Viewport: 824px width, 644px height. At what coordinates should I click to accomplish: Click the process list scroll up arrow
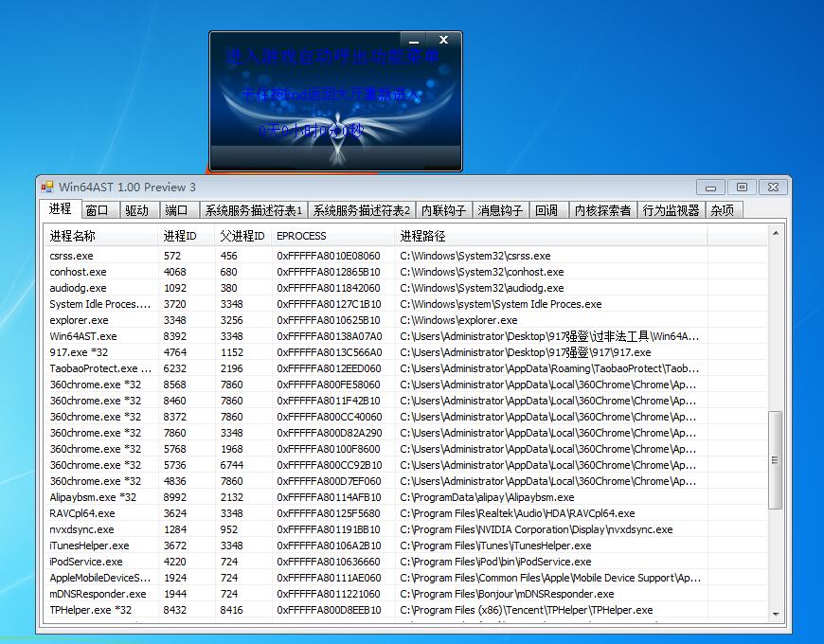point(776,233)
